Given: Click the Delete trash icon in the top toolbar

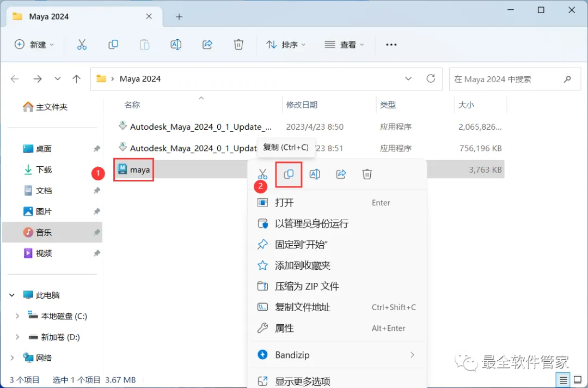Looking at the screenshot, I should [238, 45].
